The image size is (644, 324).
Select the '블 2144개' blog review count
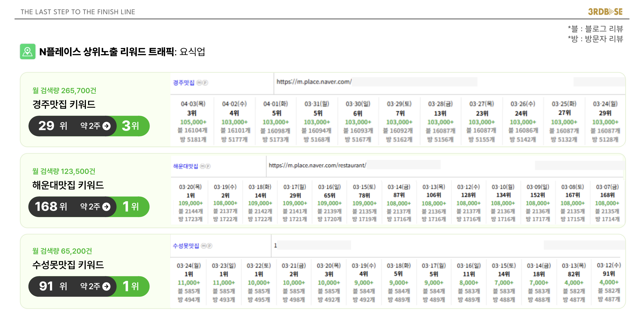coord(191,211)
